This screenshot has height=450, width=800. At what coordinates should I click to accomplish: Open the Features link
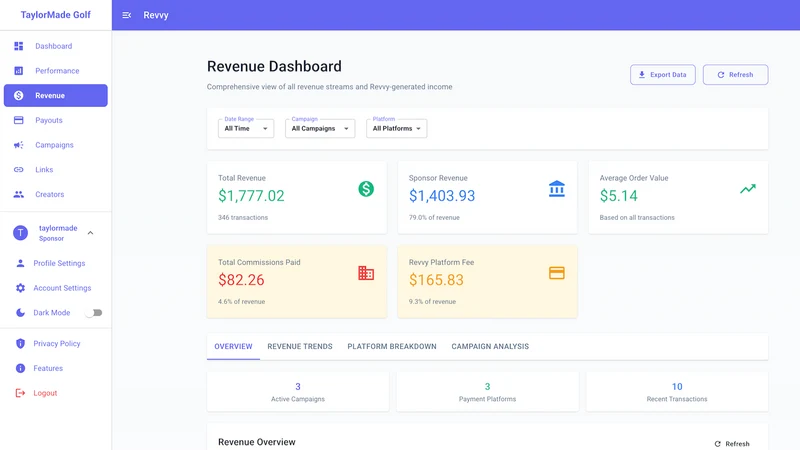tap(48, 368)
